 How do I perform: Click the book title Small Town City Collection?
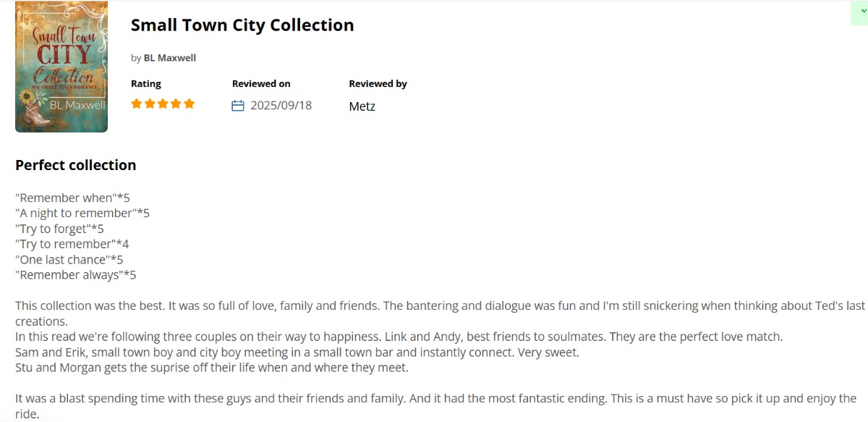[242, 25]
